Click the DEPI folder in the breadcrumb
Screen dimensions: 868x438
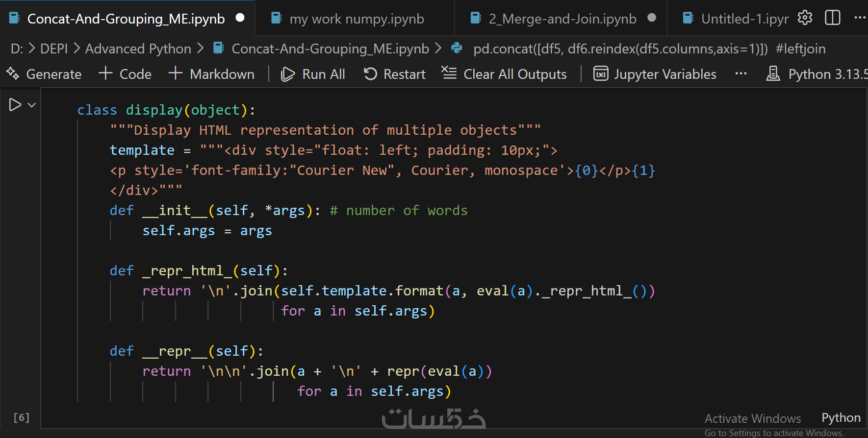click(54, 49)
